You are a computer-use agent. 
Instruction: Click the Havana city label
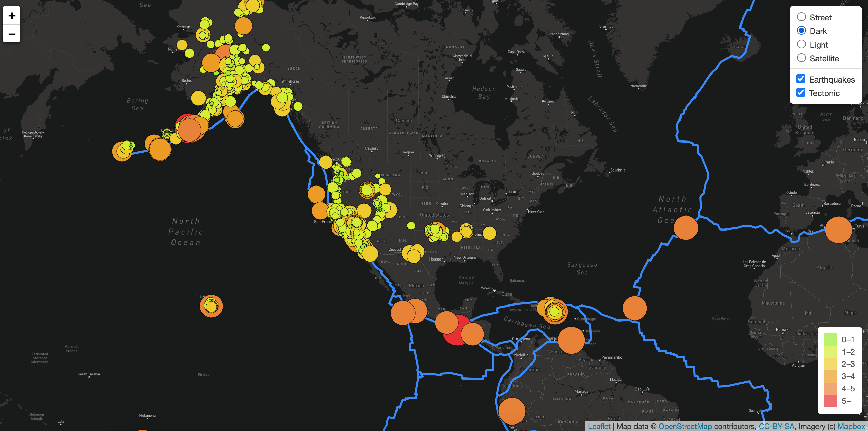point(487,288)
